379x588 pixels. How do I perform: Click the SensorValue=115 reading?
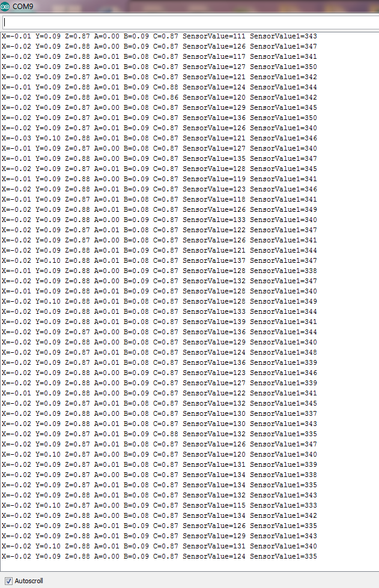pos(214,505)
